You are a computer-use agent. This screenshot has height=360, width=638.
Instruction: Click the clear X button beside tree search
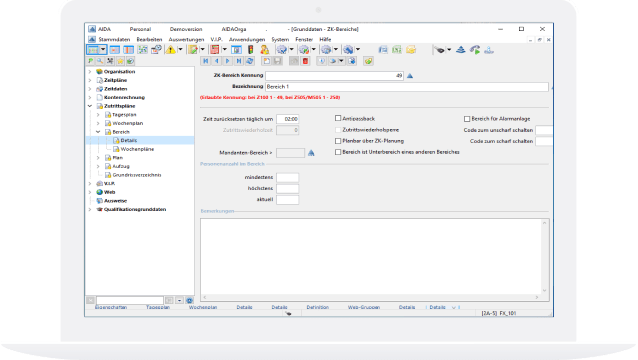tap(91, 301)
